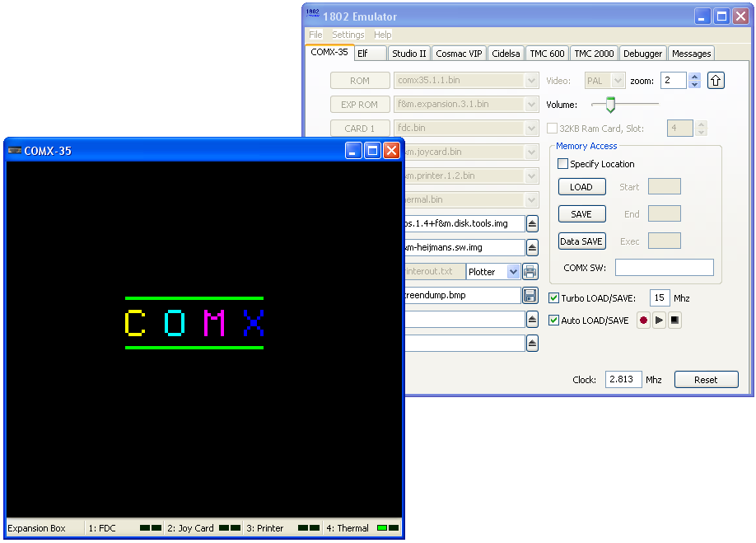
Task: Click the EXP ROM button
Action: 360,104
